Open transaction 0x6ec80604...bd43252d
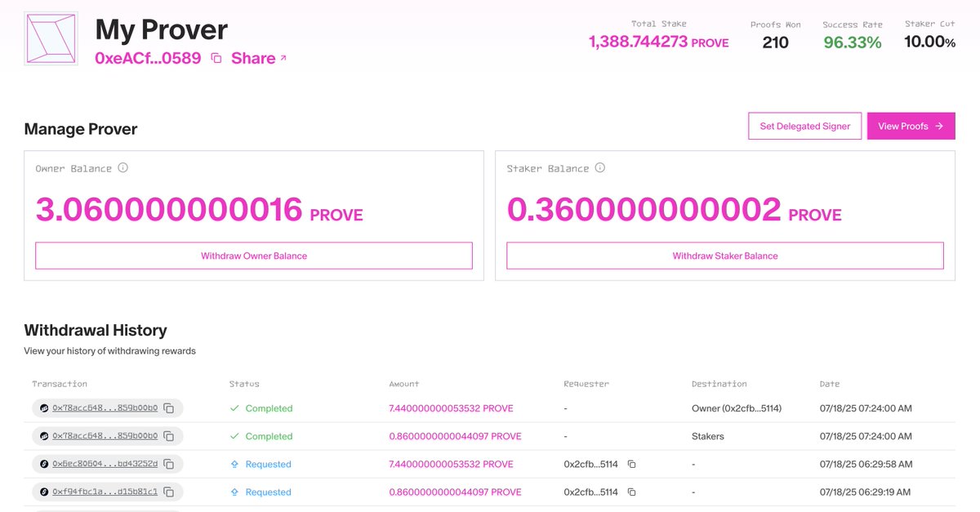 [x=105, y=464]
